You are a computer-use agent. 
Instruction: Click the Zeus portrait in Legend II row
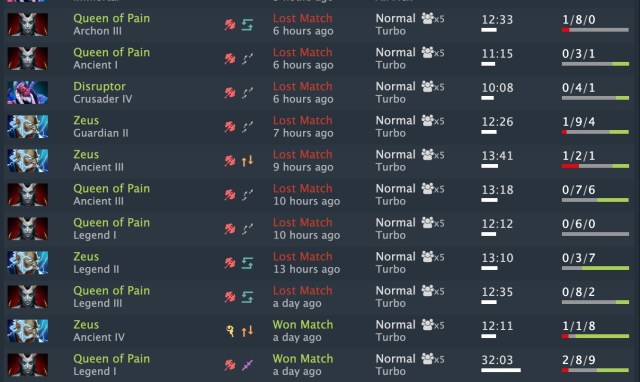click(x=28, y=262)
